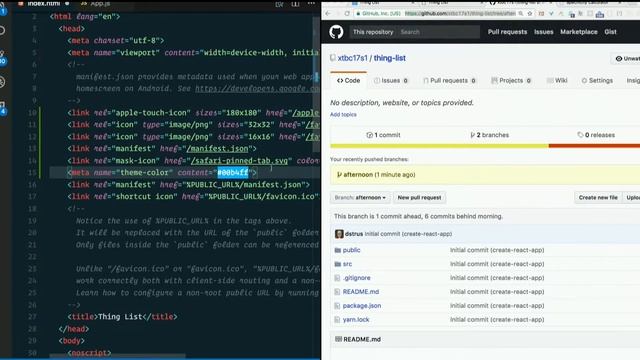Viewport: 640px width, 360px height.
Task: Open the Debug view in the activity bar
Action: pos(2,82)
